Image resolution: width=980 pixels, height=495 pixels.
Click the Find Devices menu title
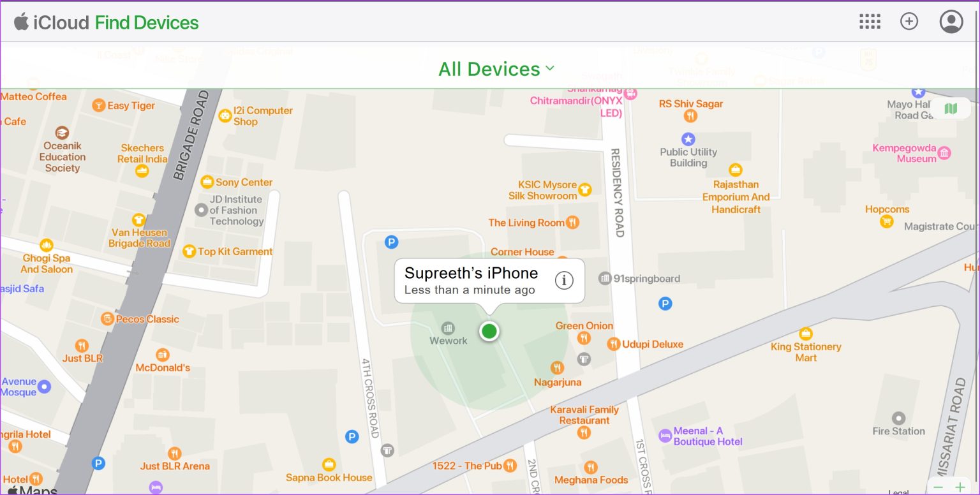(145, 21)
